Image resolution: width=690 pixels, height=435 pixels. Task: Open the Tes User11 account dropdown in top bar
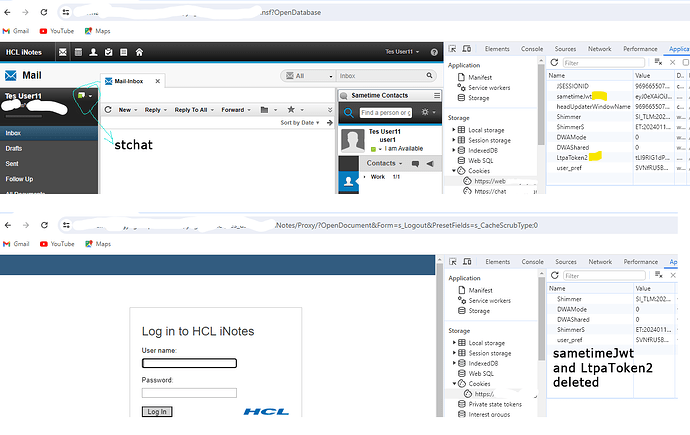(x=402, y=52)
